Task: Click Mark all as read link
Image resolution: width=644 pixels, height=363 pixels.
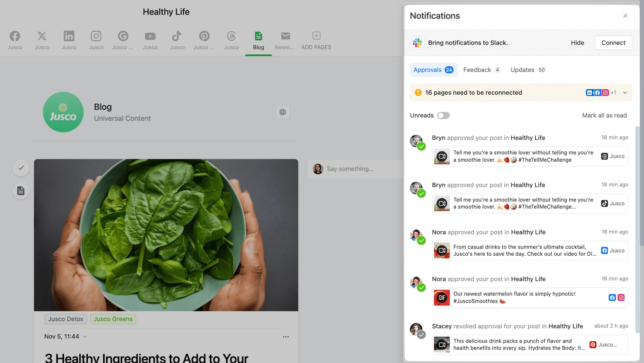Action: point(605,115)
